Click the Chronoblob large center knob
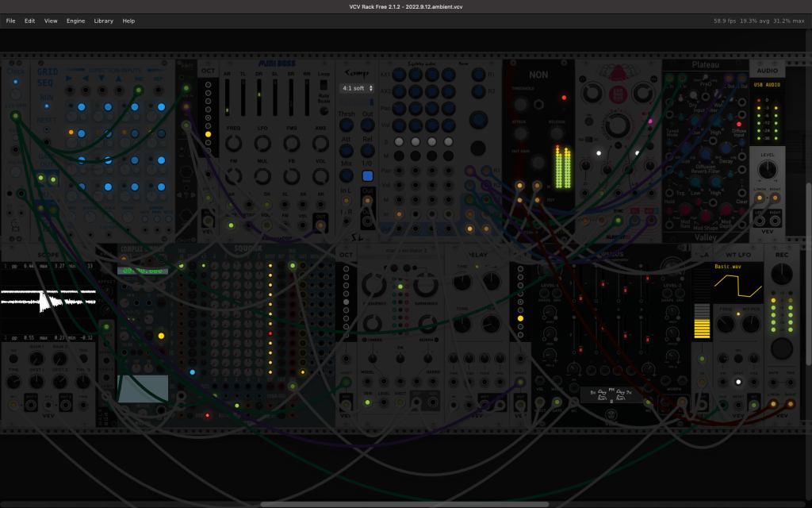This screenshot has height=508, width=812. [x=617, y=125]
